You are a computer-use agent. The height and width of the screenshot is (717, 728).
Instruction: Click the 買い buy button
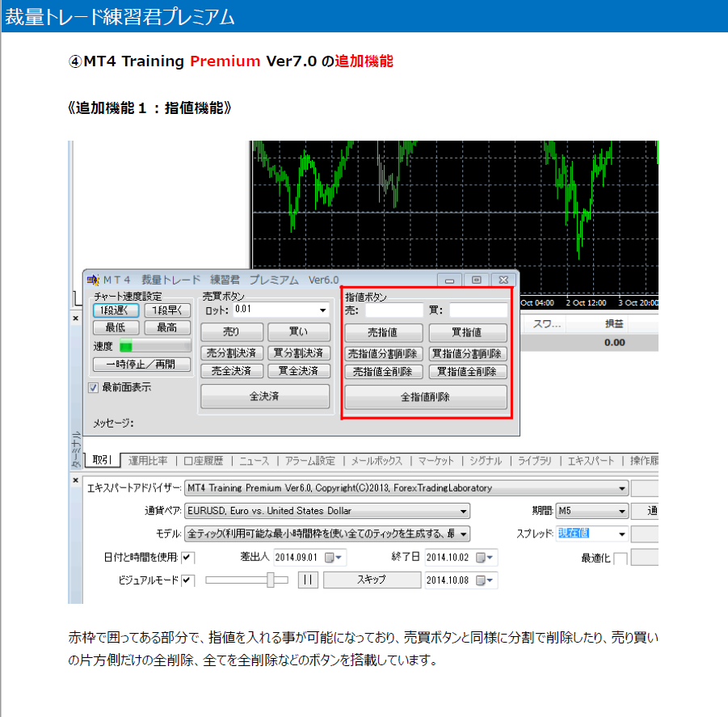click(299, 332)
